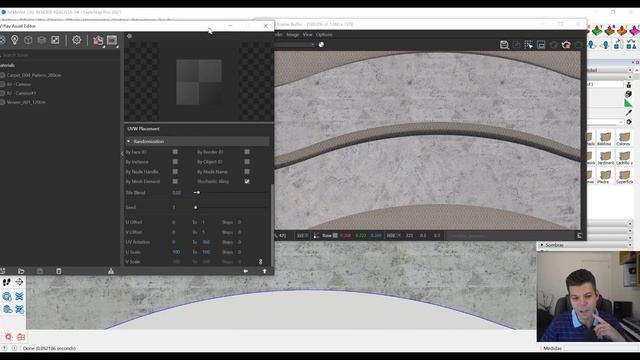
Task: Open the Lights tab in V-Ray Asset Editor
Action: pyautogui.click(x=15, y=40)
